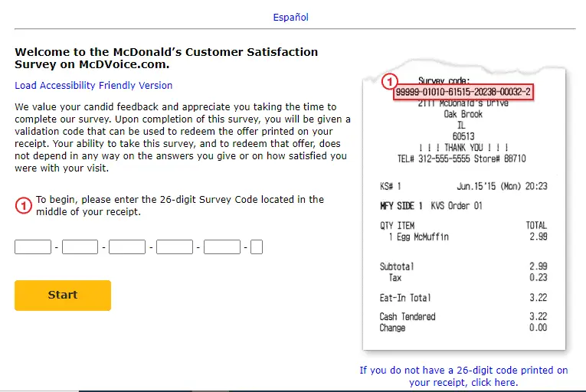This screenshot has height=392, width=586.
Task: Click the sample receipt image
Action: (x=464, y=205)
